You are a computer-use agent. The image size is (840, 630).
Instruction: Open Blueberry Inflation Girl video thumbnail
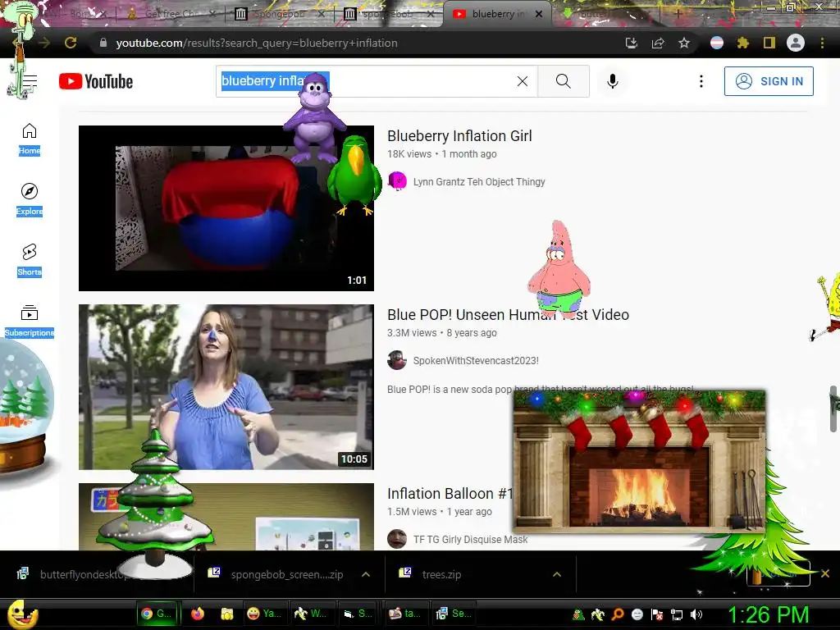(226, 208)
